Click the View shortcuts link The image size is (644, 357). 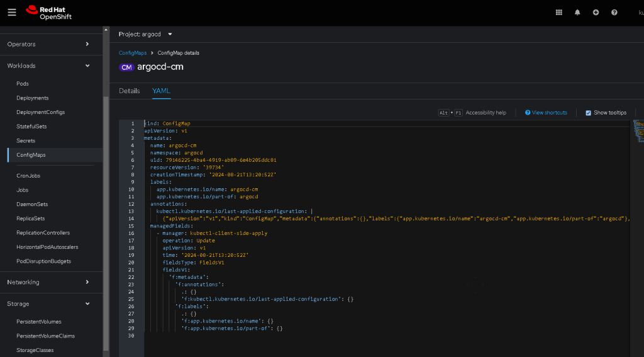point(550,113)
